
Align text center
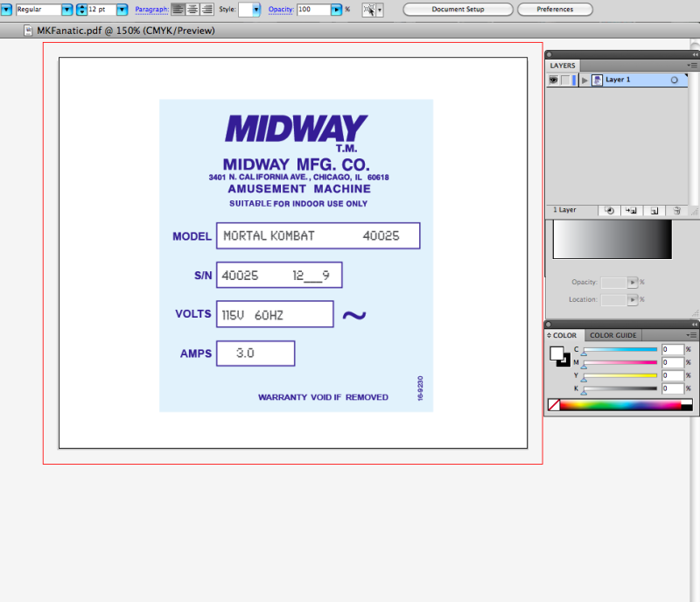(x=192, y=10)
